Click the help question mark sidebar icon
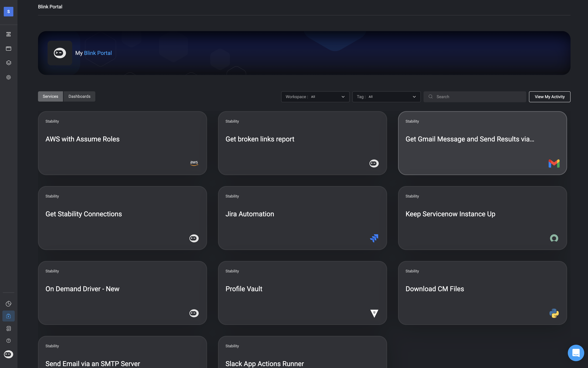The width and height of the screenshot is (588, 368). click(x=9, y=340)
